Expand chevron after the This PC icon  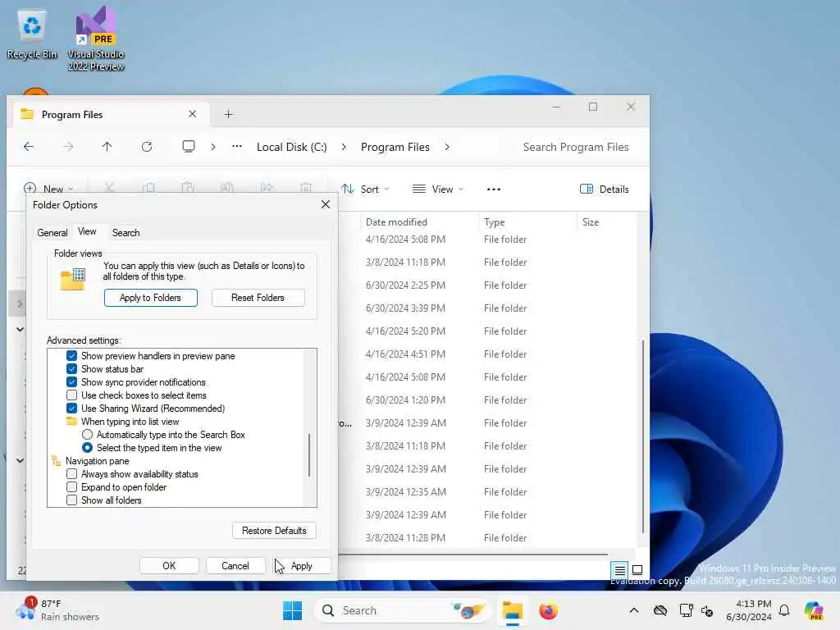pyautogui.click(x=213, y=147)
